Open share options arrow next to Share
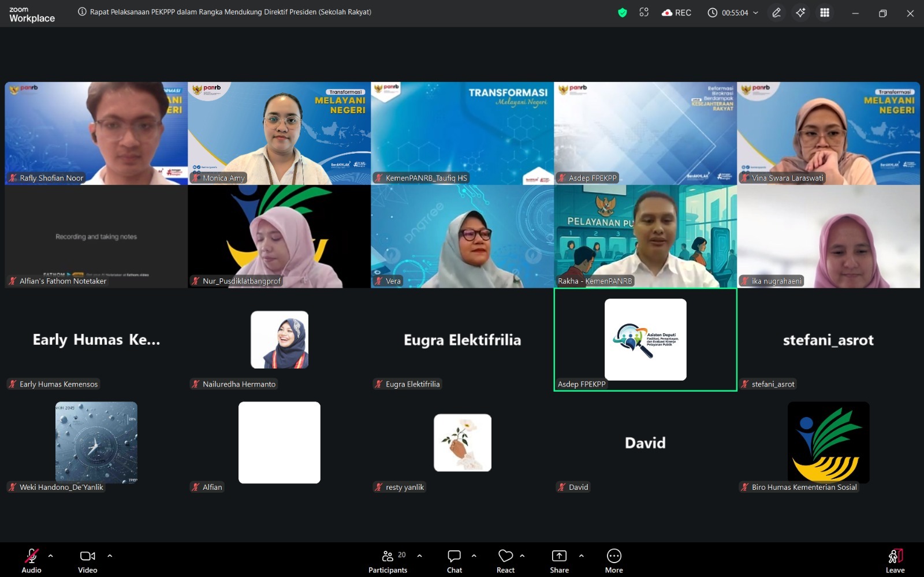The image size is (924, 577). tap(581, 556)
